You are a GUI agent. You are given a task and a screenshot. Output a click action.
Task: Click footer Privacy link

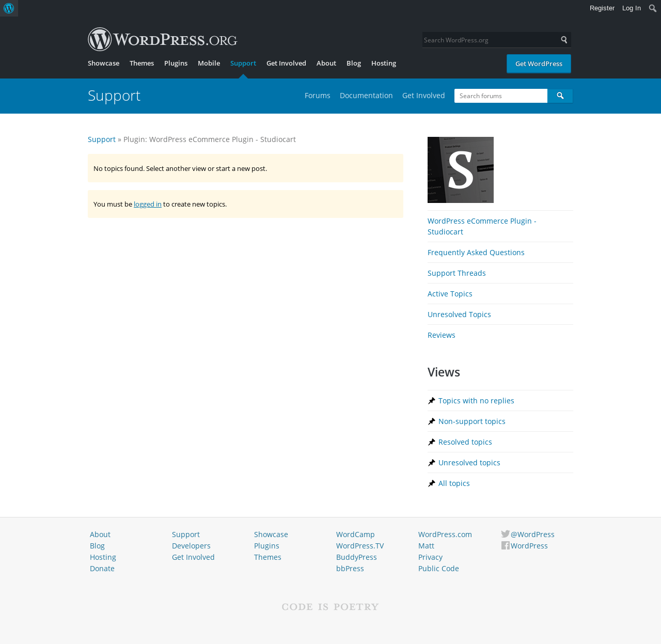click(430, 557)
